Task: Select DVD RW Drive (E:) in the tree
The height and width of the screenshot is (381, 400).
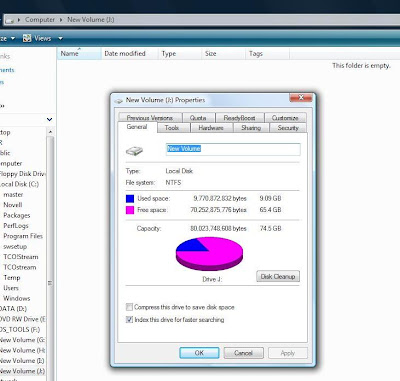Action: 23,319
